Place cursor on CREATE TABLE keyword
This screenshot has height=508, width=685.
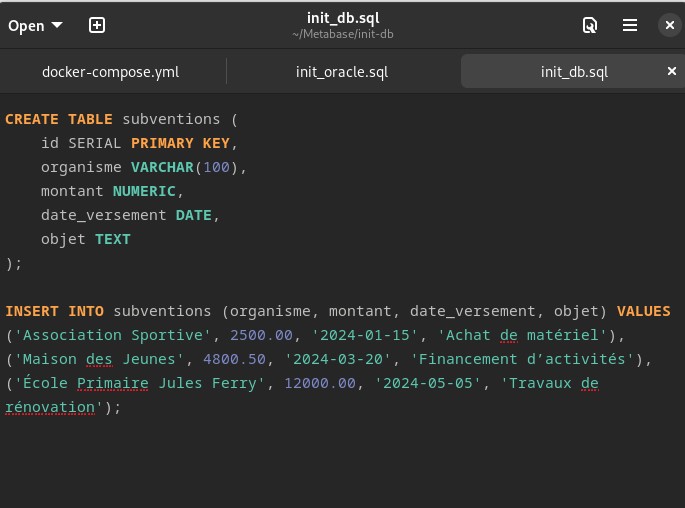(x=58, y=119)
